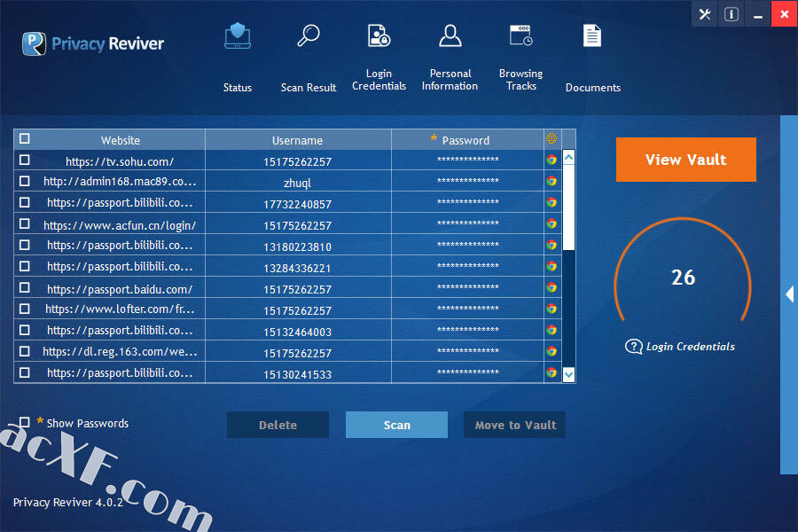
Task: Select the passport.baidu.com row checkbox
Action: [x=25, y=288]
